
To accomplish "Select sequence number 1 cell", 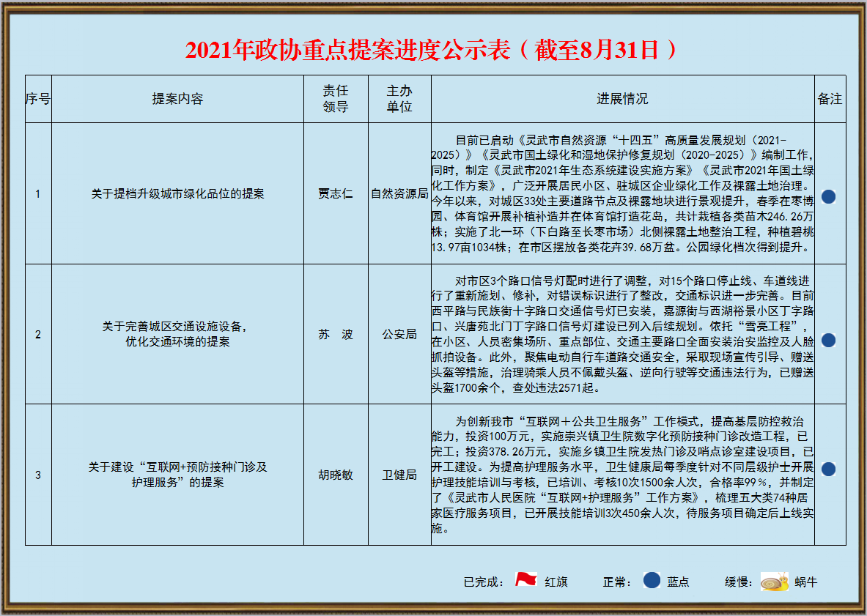I will pos(38,193).
